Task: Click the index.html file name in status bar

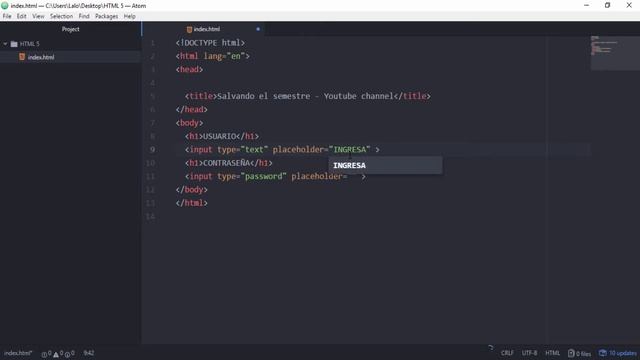Action: click(18, 353)
